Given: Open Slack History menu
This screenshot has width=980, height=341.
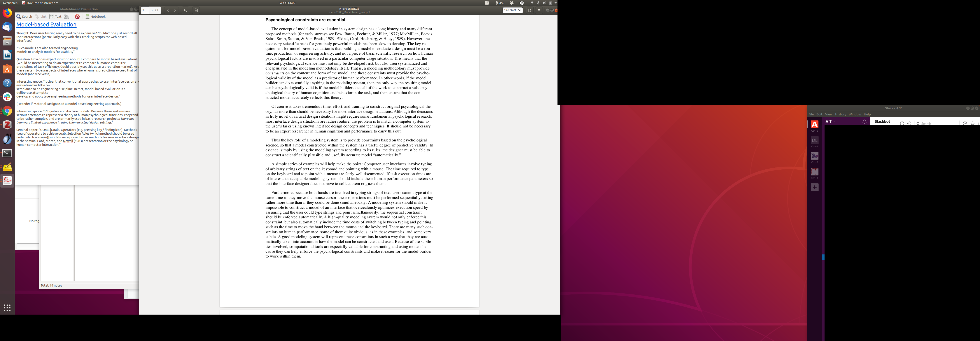Looking at the screenshot, I should pyautogui.click(x=840, y=114).
